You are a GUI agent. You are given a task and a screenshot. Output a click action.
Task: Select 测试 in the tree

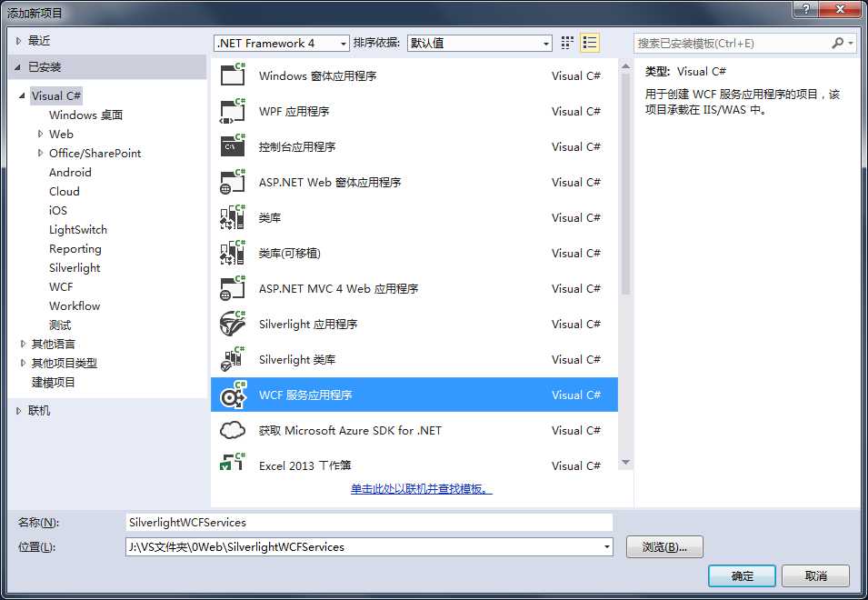(60, 325)
